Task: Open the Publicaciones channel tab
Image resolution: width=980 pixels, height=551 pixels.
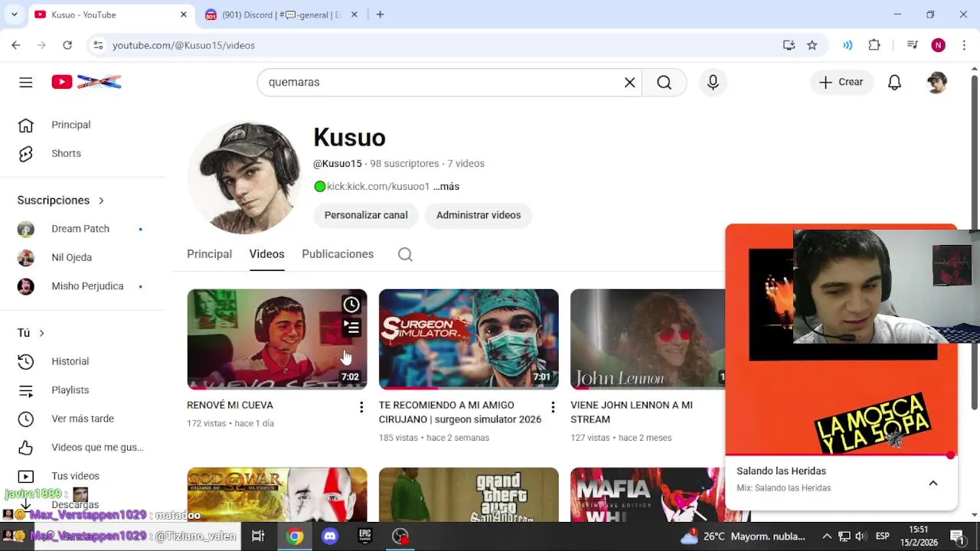Action: pyautogui.click(x=338, y=254)
